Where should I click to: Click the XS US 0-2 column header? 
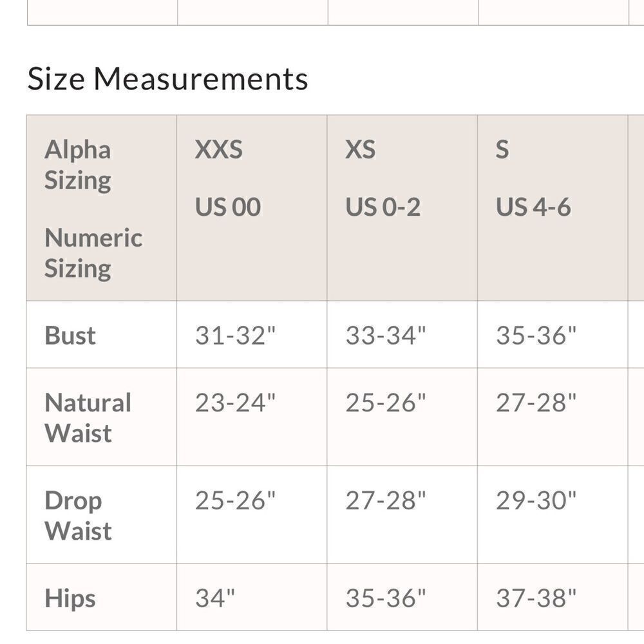point(402,208)
